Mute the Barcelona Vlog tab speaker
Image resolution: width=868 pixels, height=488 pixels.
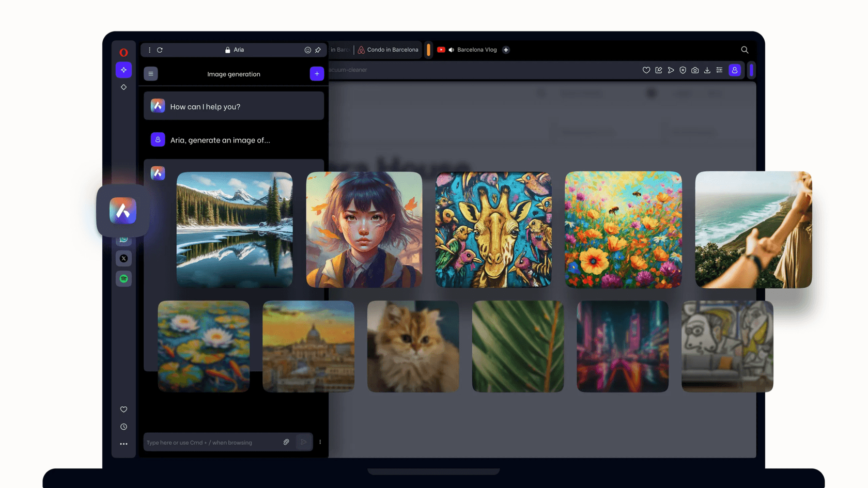(452, 50)
